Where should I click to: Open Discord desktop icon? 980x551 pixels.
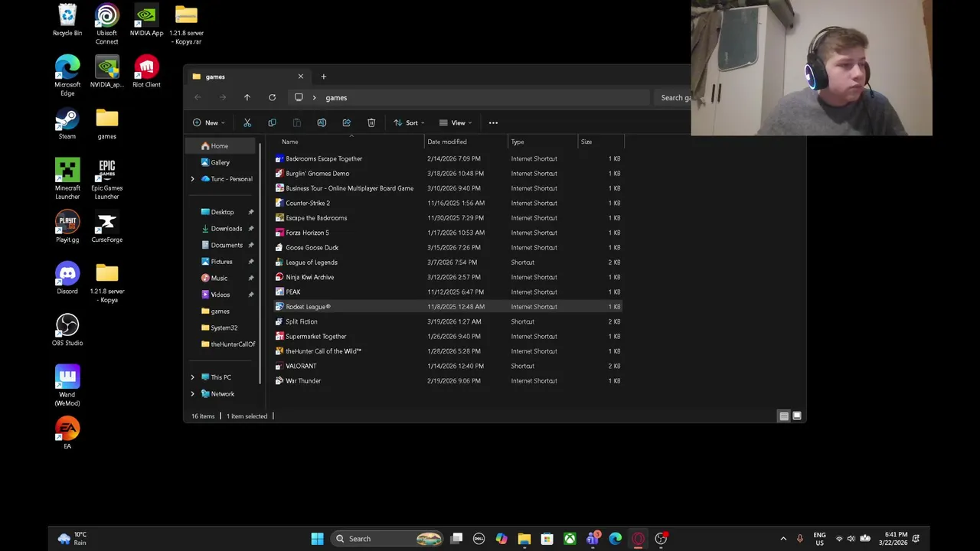(x=67, y=279)
